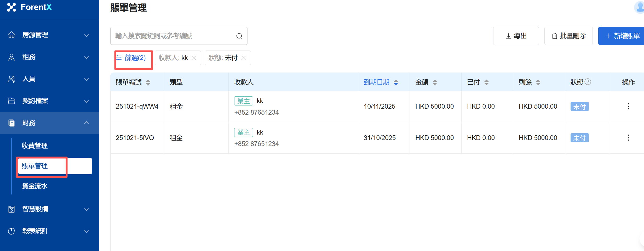
Task: Open the 資金流水 submenu item
Action: (x=35, y=186)
